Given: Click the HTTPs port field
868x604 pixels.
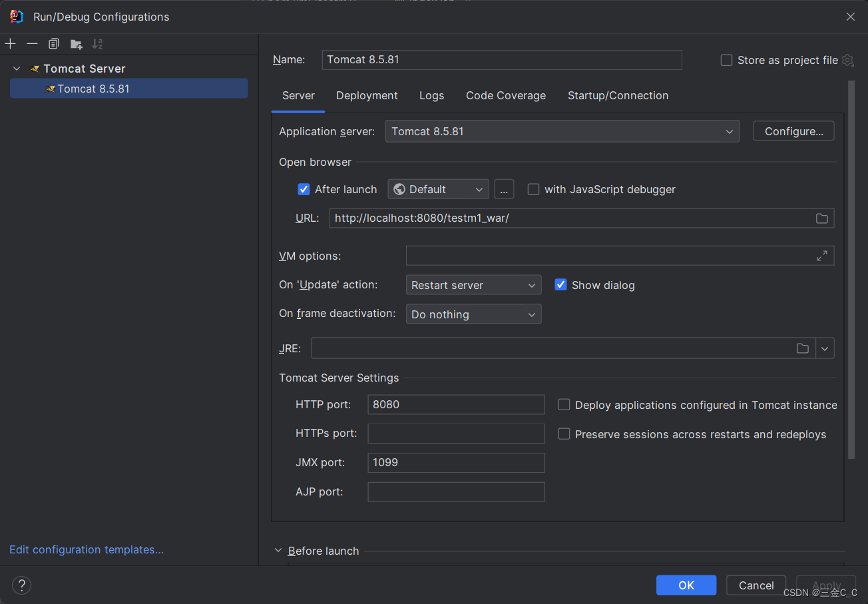Looking at the screenshot, I should point(456,434).
